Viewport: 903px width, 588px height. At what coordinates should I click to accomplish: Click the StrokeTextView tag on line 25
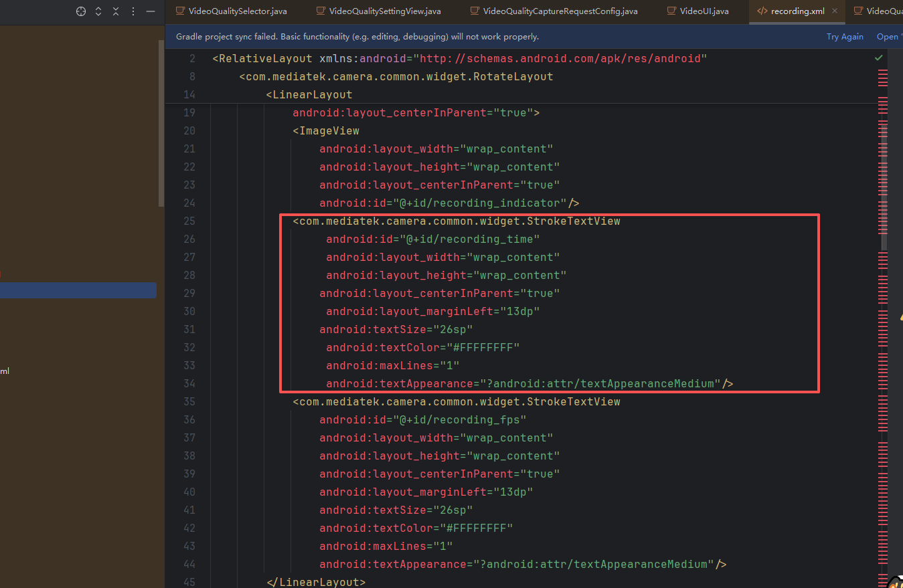[457, 221]
